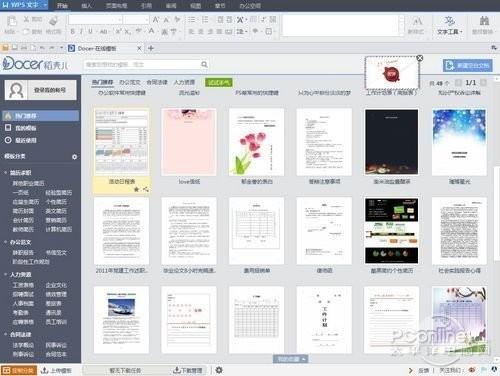Select the 视图 ribbon tab
The image size is (500, 376).
tap(195, 6)
